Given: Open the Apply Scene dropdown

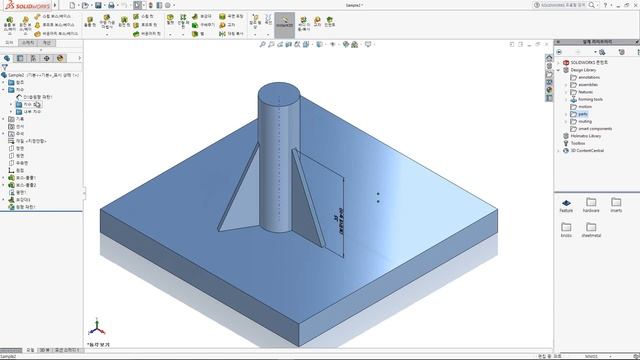Looking at the screenshot, I should [x=356, y=44].
